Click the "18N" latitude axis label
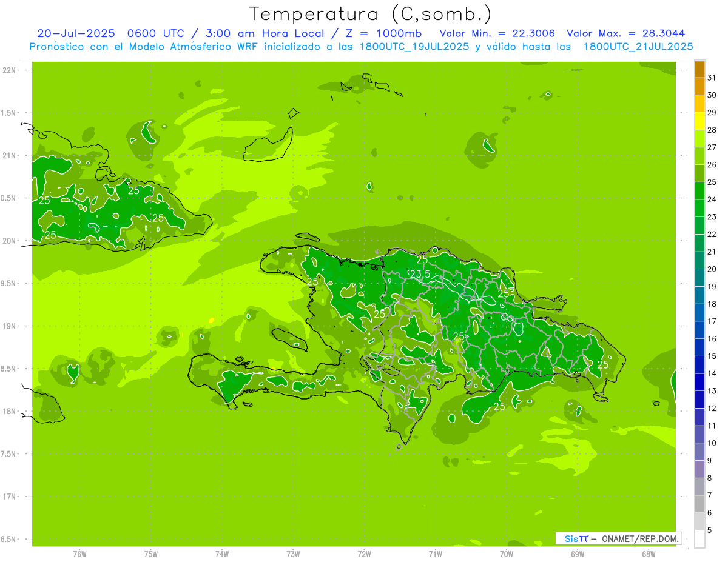The height and width of the screenshot is (562, 728). pos(10,411)
